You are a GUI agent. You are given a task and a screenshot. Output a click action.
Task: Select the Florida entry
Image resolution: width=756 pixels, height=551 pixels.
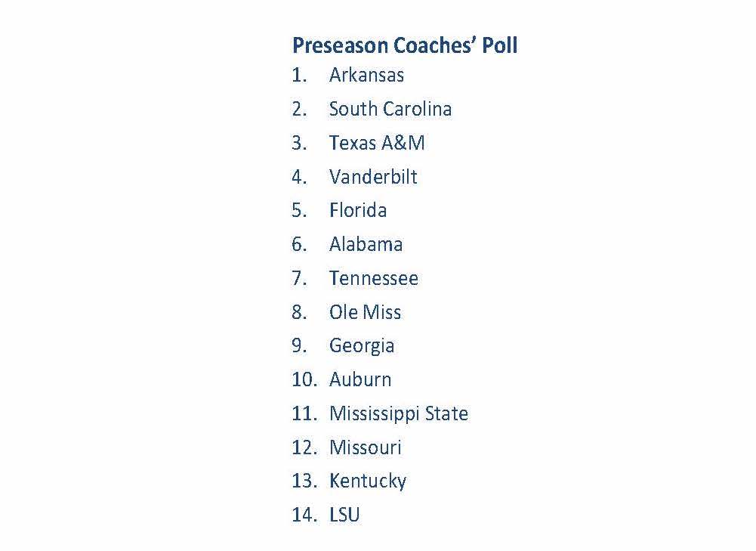(x=358, y=210)
